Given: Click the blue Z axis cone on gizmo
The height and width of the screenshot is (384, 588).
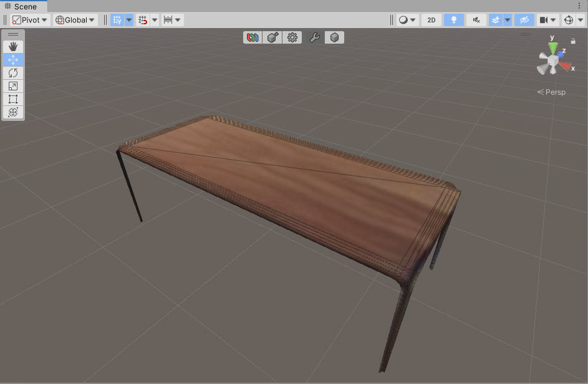Looking at the screenshot, I should [x=561, y=54].
